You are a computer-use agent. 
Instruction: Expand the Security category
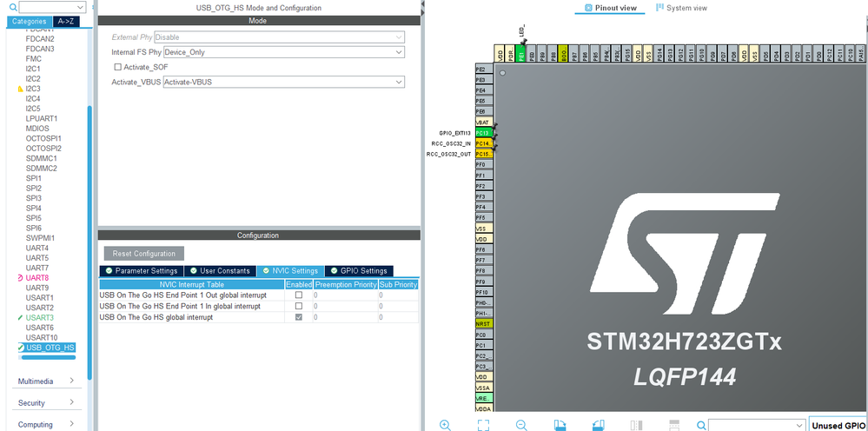46,403
